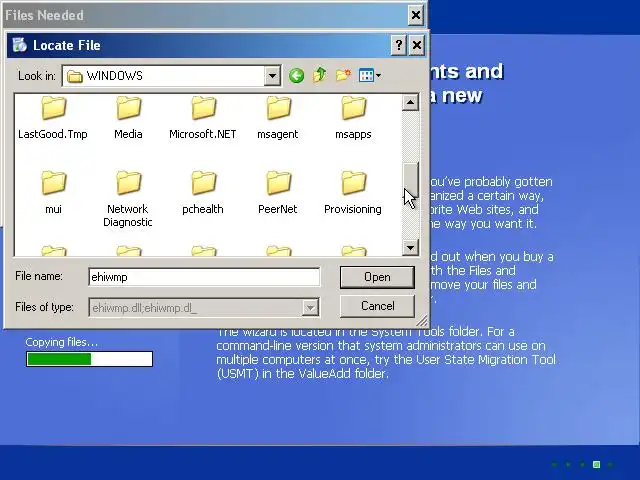Image resolution: width=640 pixels, height=480 pixels.
Task: Click the File name input field
Action: pos(204,277)
